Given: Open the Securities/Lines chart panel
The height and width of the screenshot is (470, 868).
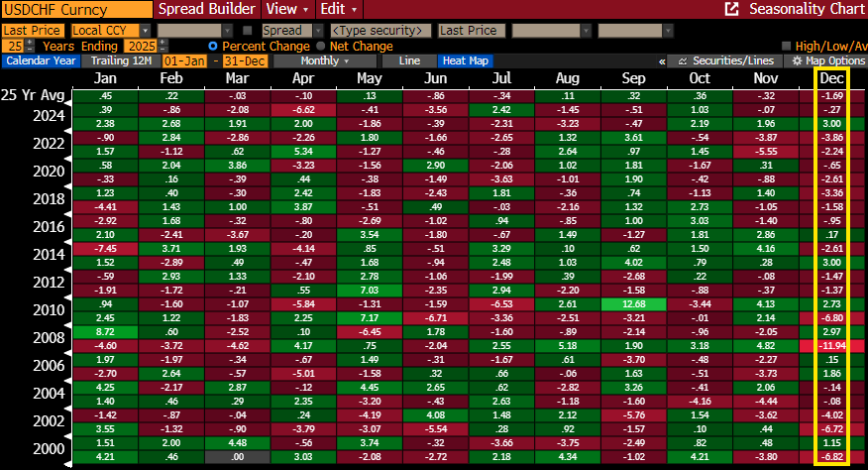Looking at the screenshot, I should (x=725, y=60).
